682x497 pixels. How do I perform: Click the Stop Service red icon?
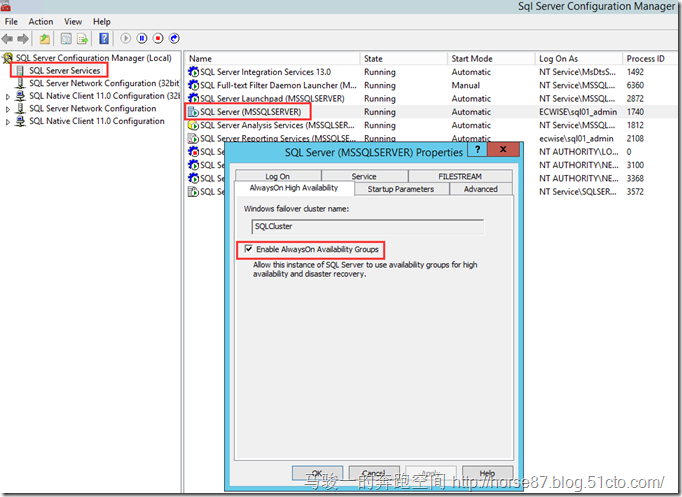(x=158, y=39)
